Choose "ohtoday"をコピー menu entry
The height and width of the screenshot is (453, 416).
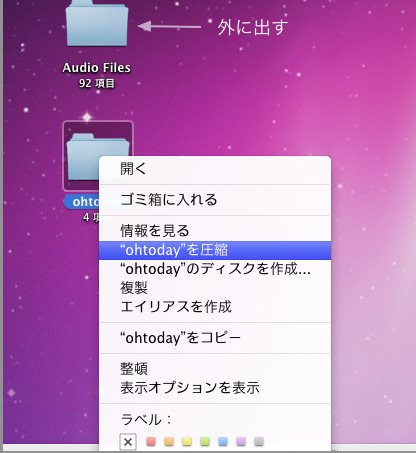tap(215, 338)
